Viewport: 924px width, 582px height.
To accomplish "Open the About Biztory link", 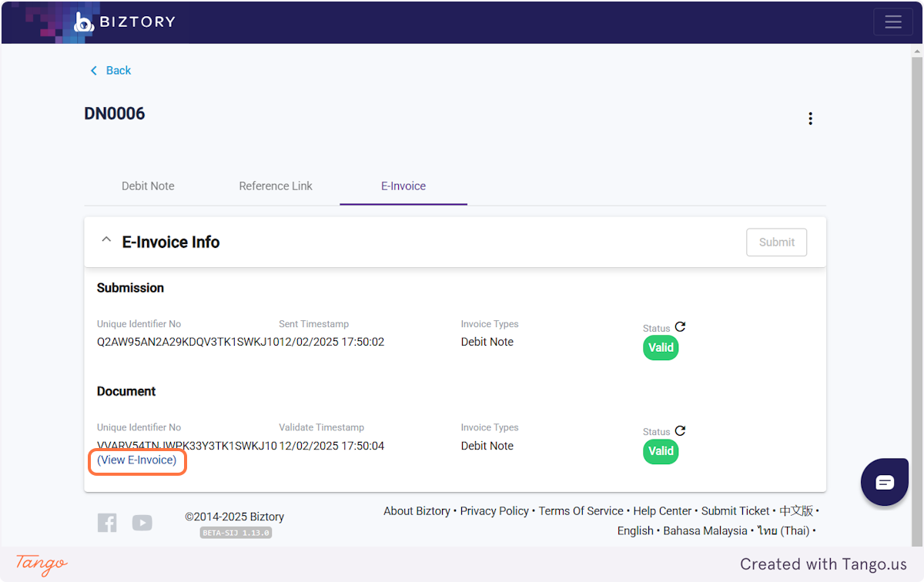I will pyautogui.click(x=417, y=511).
